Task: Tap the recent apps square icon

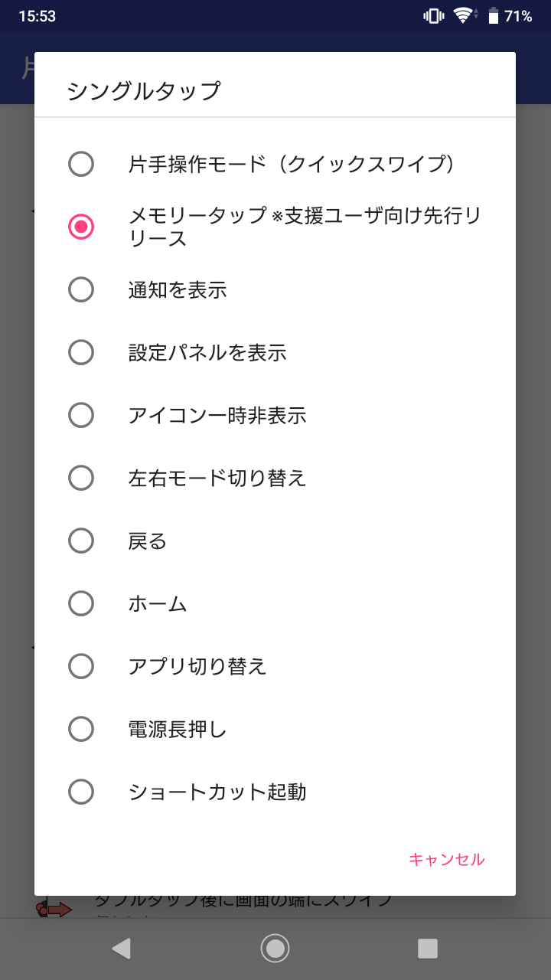Action: pyautogui.click(x=428, y=949)
